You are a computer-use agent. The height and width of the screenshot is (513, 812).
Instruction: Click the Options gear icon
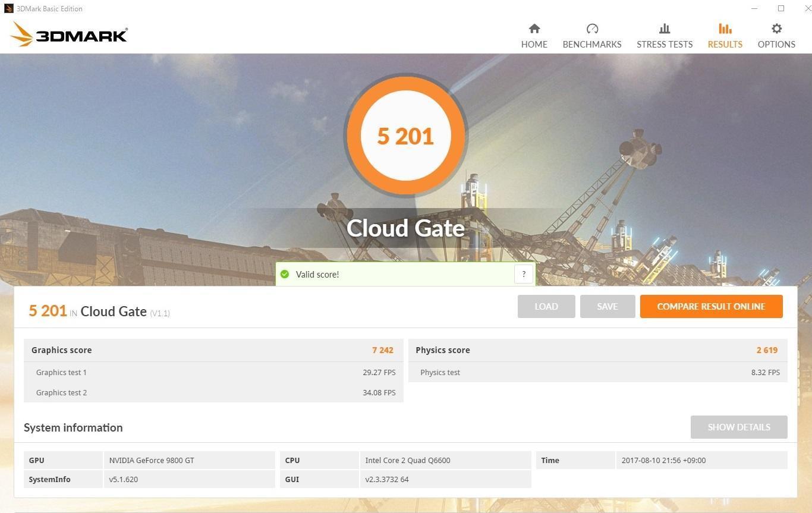pos(776,29)
